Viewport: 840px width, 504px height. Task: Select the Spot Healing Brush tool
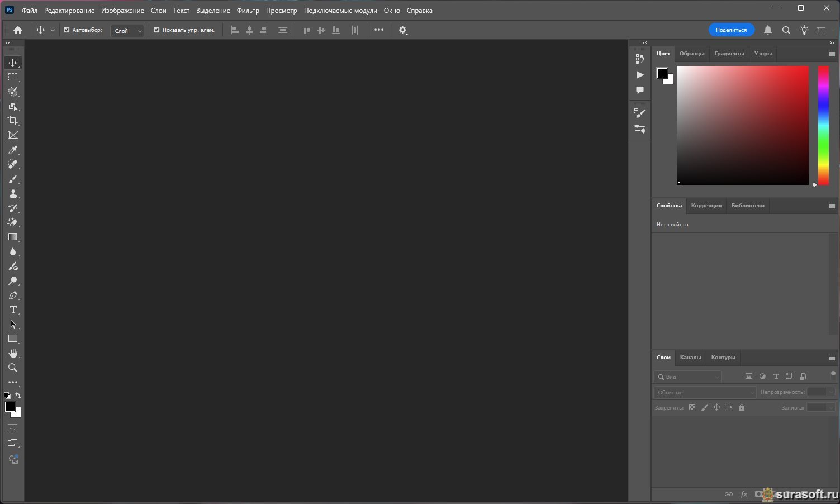[x=13, y=164]
